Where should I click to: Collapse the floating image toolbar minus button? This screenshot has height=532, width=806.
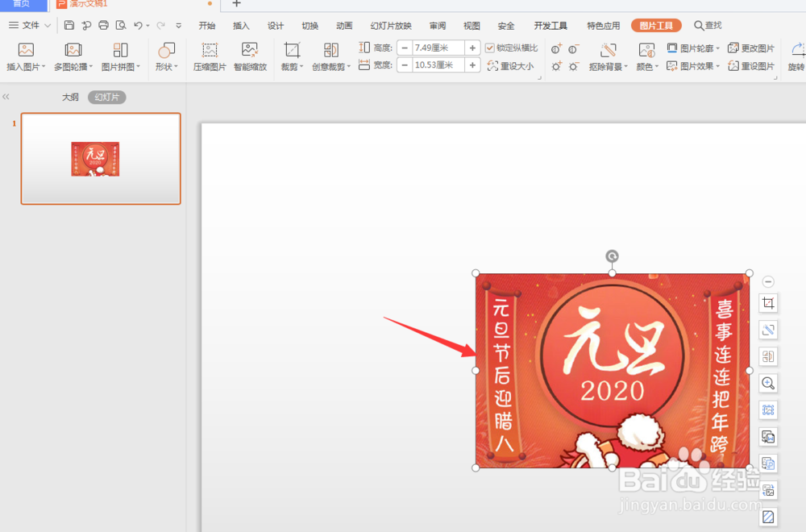tap(768, 281)
